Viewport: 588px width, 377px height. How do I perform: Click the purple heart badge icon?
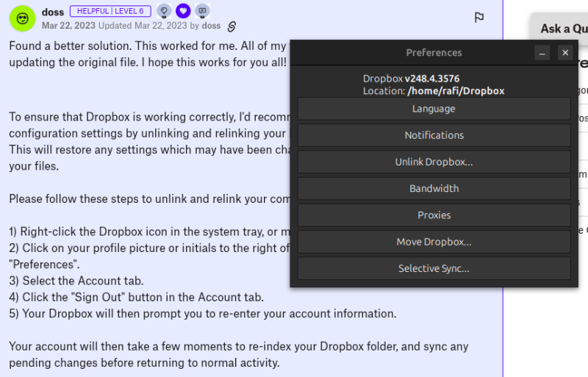coord(183,11)
